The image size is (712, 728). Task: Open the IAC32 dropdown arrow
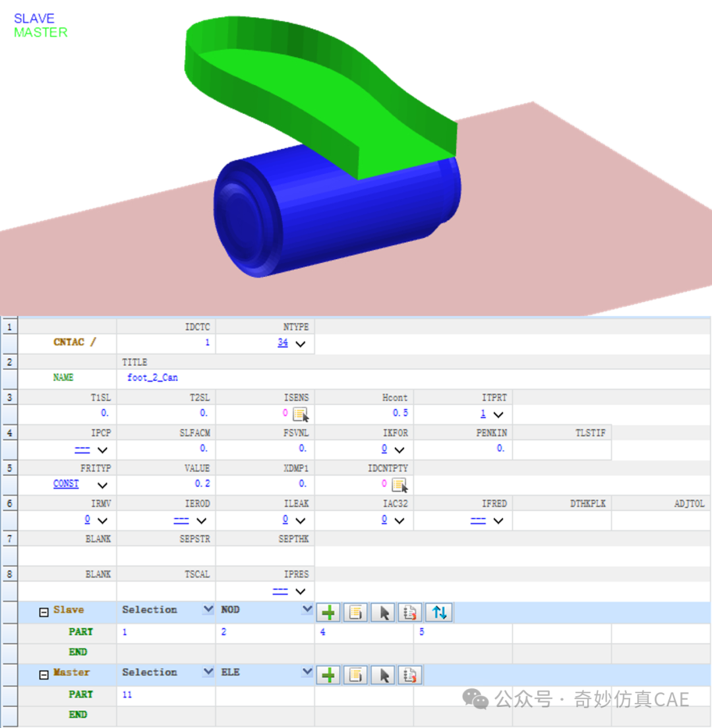[399, 520]
